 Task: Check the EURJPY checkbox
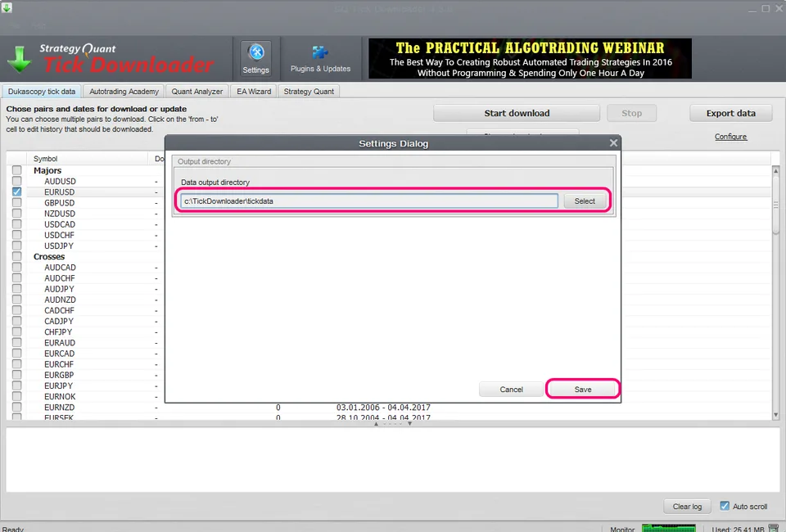tap(17, 385)
